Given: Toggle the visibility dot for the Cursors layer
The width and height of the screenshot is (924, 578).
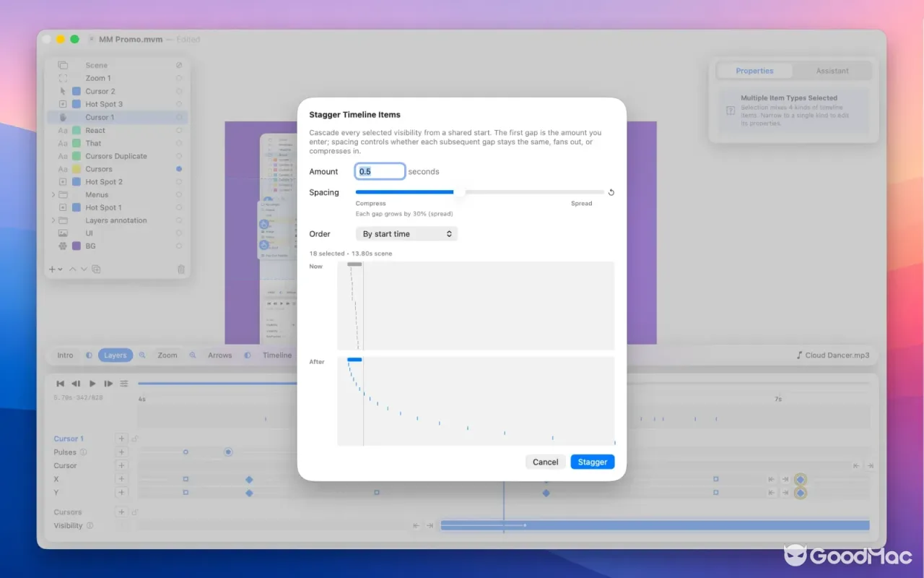Looking at the screenshot, I should tap(179, 169).
